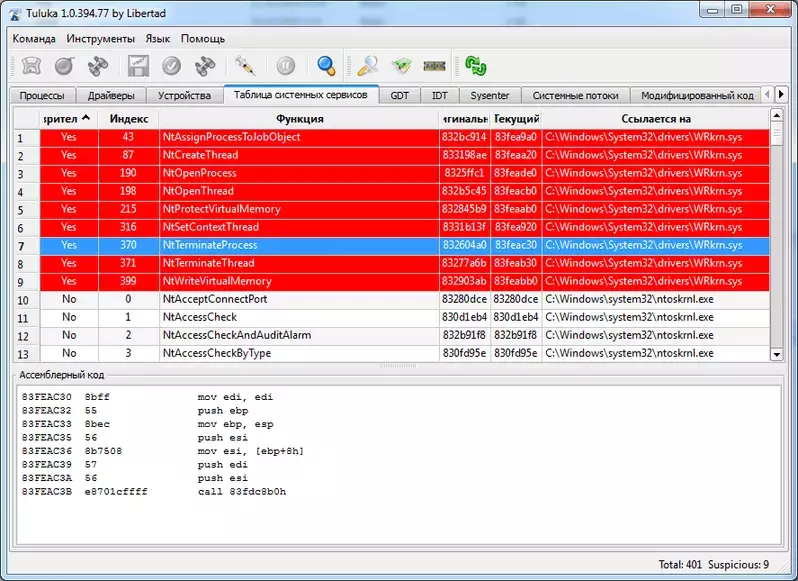Click the pause icon in toolbar
The image size is (798, 581).
(286, 66)
